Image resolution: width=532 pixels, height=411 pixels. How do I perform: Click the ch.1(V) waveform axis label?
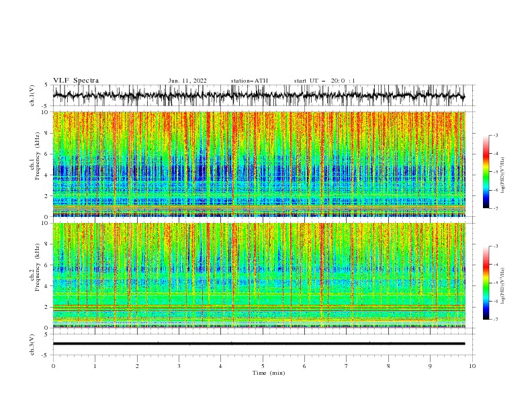pos(32,95)
